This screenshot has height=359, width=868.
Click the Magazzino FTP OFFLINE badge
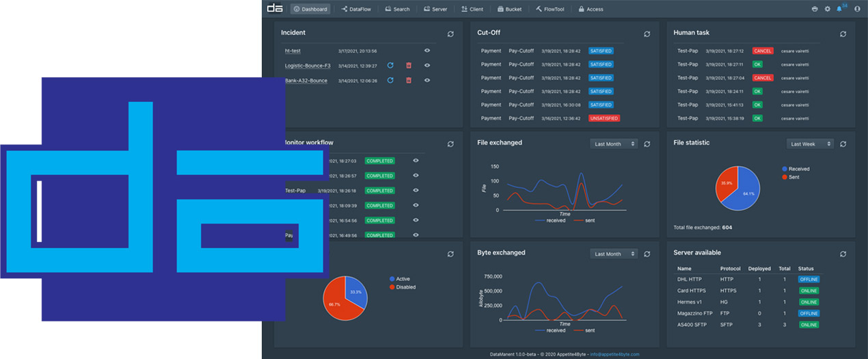coord(809,313)
